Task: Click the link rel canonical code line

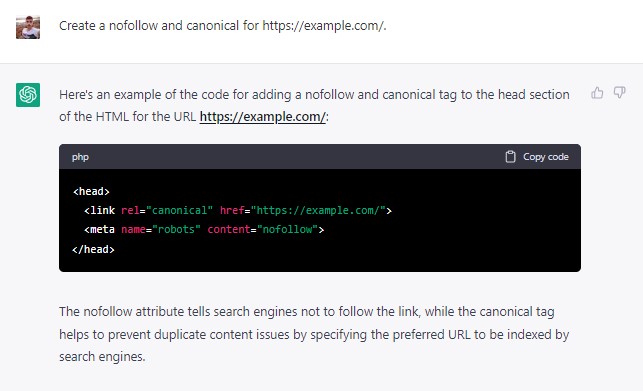Action: [238, 210]
